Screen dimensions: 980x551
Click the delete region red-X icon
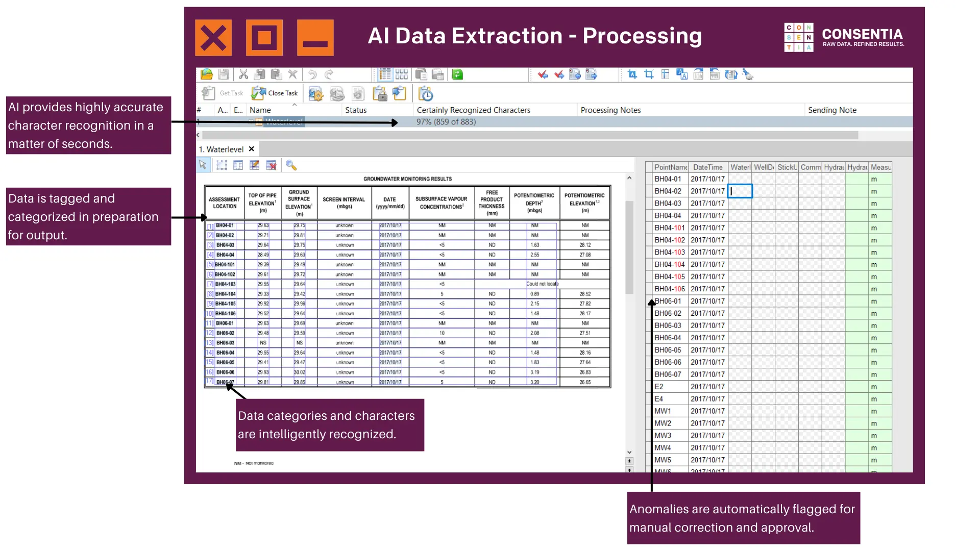[x=271, y=165]
